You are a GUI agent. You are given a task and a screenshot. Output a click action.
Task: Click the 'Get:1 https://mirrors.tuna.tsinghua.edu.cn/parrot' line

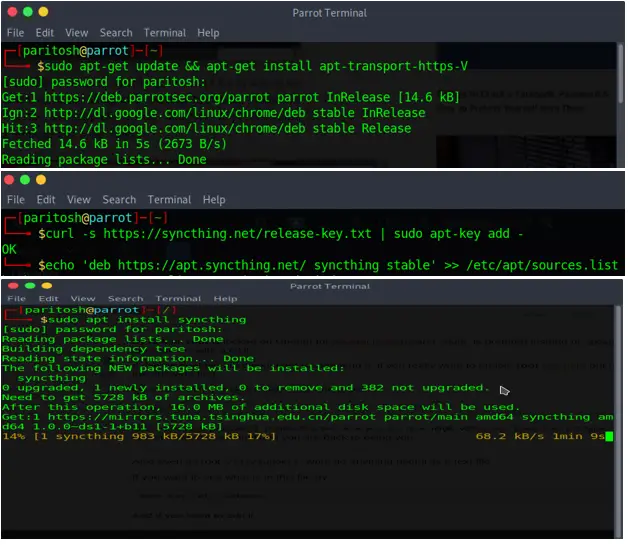pyautogui.click(x=308, y=422)
